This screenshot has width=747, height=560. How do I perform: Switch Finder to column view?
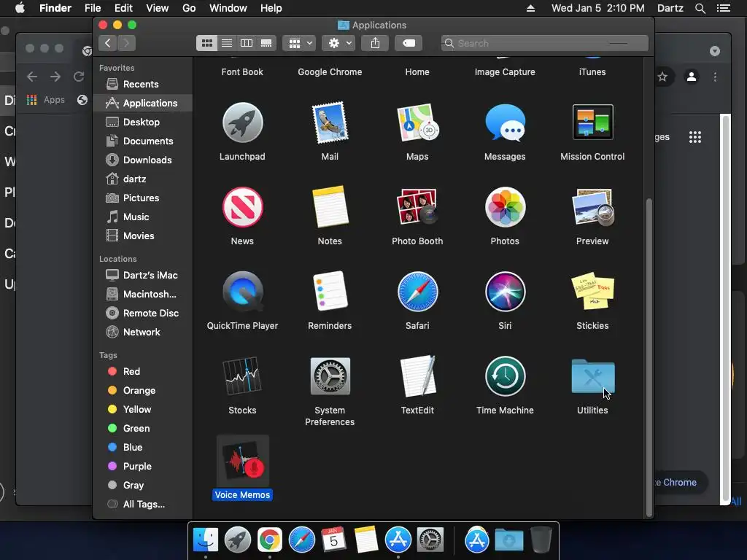tap(247, 43)
